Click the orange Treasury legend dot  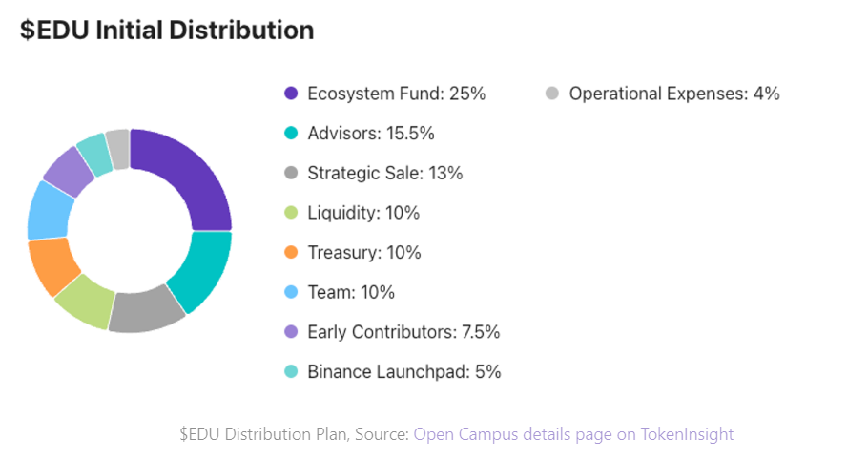[291, 253]
